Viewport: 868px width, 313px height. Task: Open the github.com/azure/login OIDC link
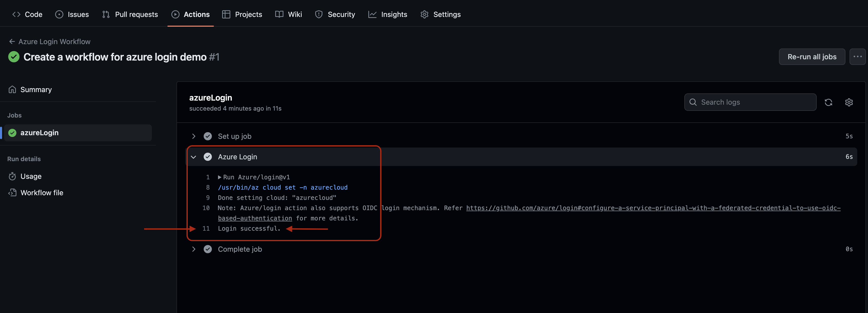[x=653, y=208]
